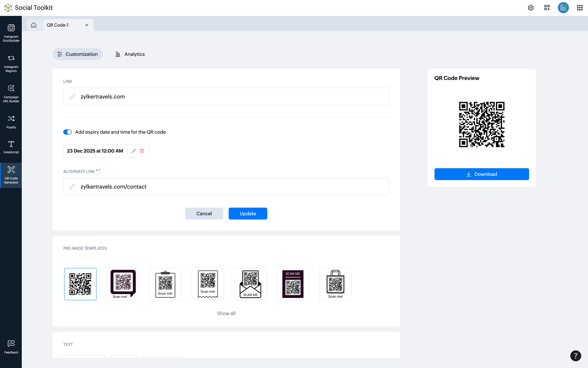Click the pencil icon to edit expiry date

click(133, 151)
